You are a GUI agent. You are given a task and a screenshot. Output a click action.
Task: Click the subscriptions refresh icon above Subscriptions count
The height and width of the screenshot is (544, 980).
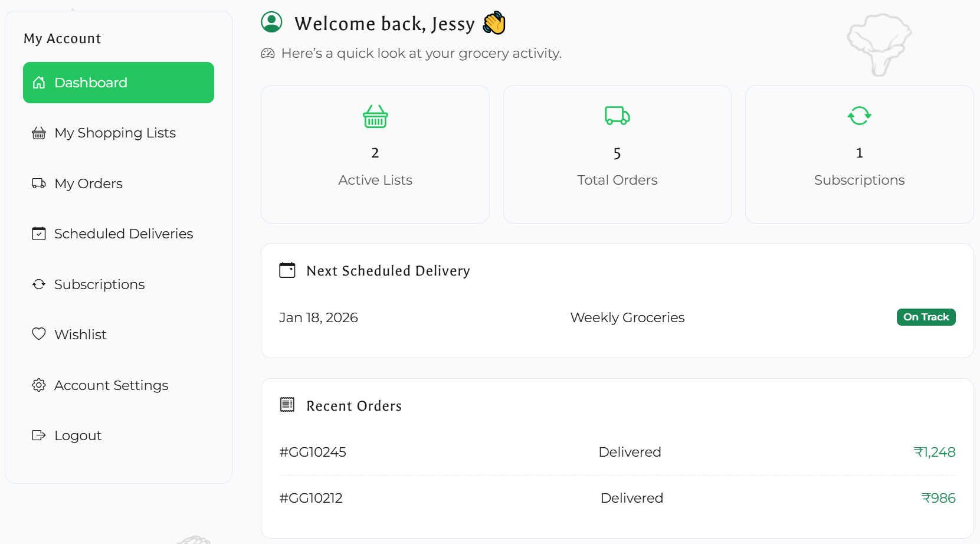click(x=859, y=116)
